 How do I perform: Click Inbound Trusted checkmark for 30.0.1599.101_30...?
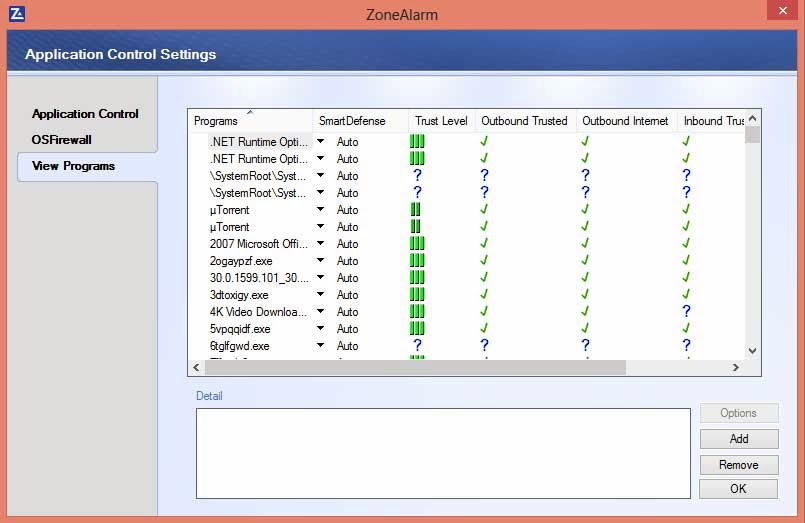click(686, 277)
